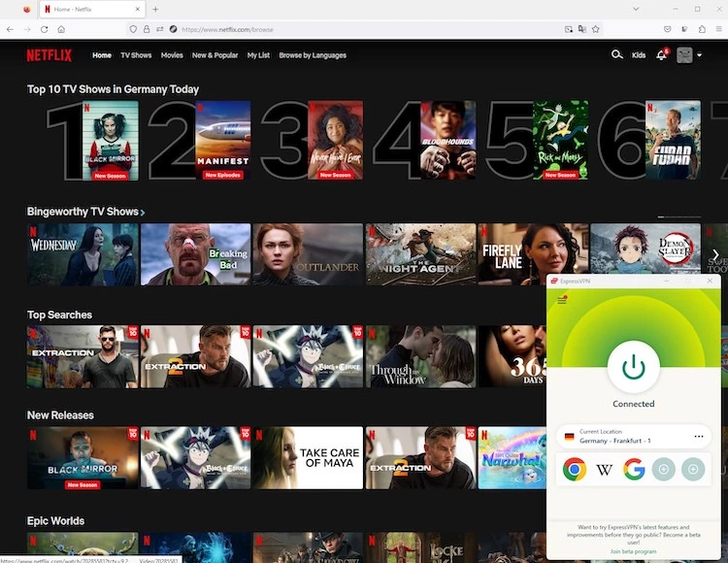
Task: List all tabs dropdown arrow
Action: pos(636,9)
